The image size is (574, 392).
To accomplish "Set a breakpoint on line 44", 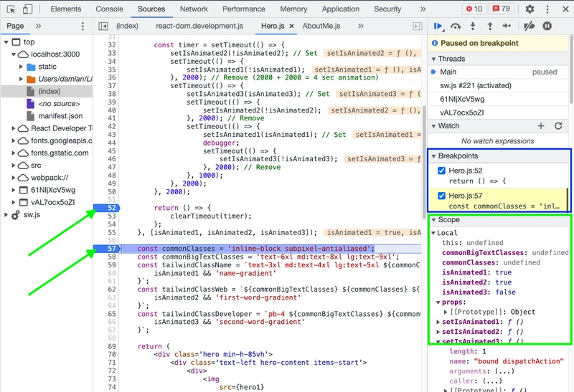I will pos(111,143).
